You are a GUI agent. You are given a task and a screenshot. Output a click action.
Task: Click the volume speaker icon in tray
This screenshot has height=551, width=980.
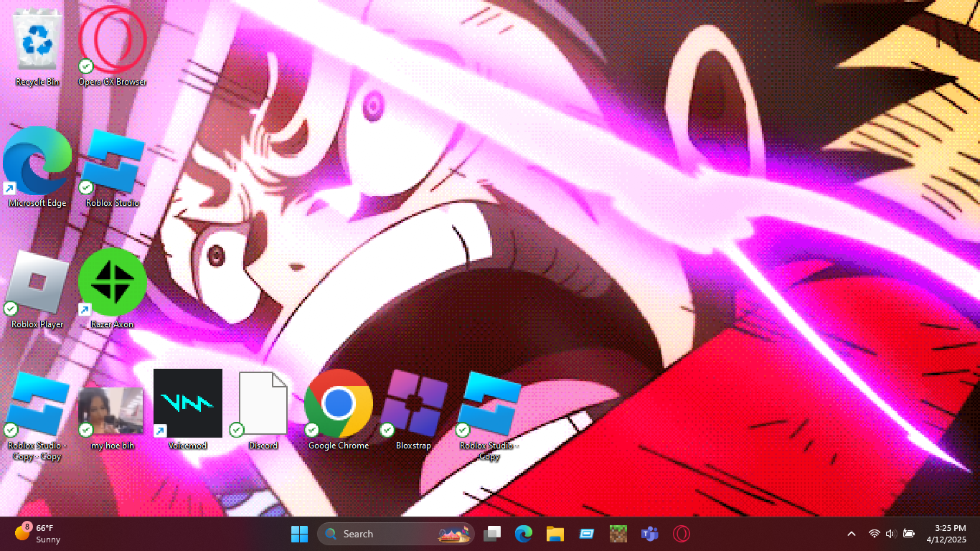click(891, 534)
